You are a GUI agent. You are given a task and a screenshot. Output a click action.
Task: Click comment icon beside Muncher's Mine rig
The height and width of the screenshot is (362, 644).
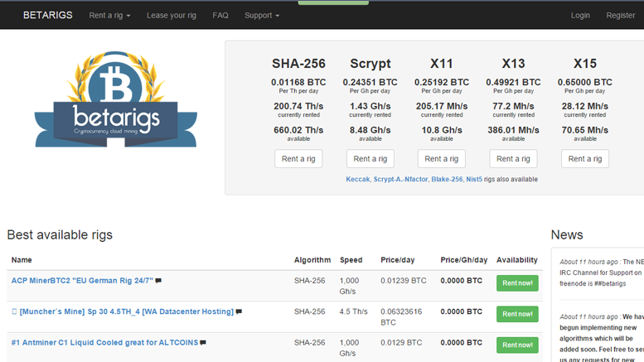tap(239, 311)
